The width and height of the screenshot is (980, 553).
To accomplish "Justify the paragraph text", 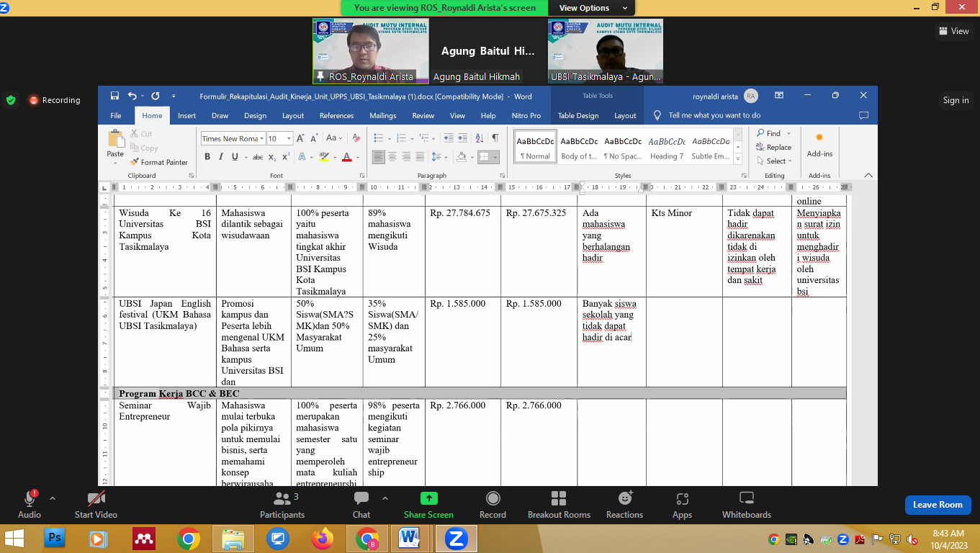I will (x=420, y=157).
